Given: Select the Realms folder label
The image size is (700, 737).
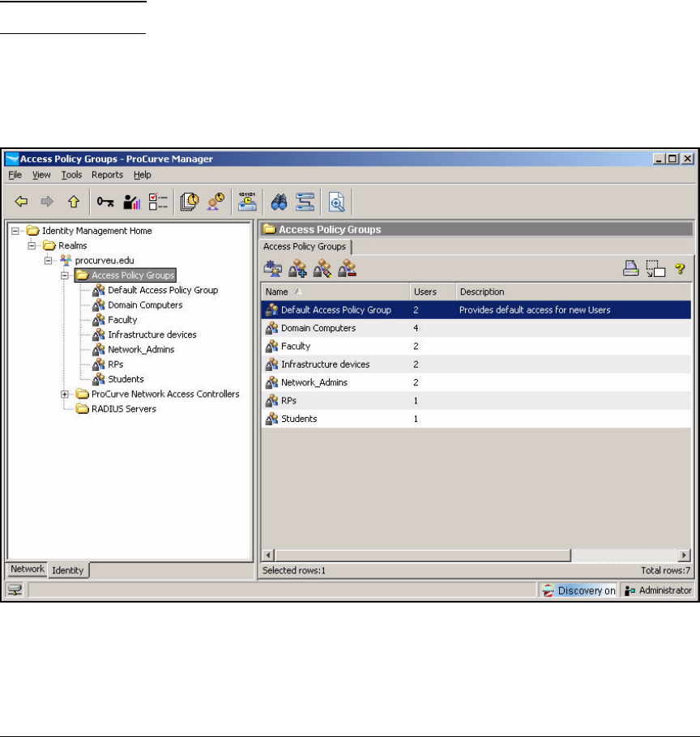Looking at the screenshot, I should click(72, 245).
